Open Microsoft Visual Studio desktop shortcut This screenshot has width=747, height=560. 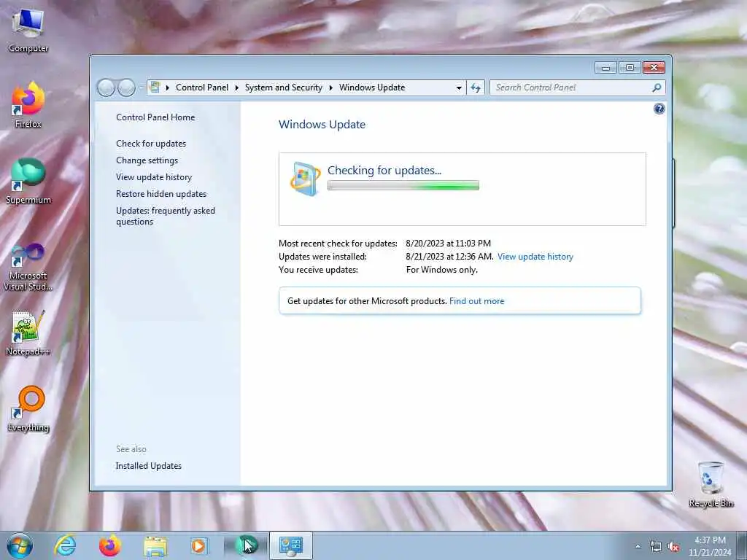28,267
